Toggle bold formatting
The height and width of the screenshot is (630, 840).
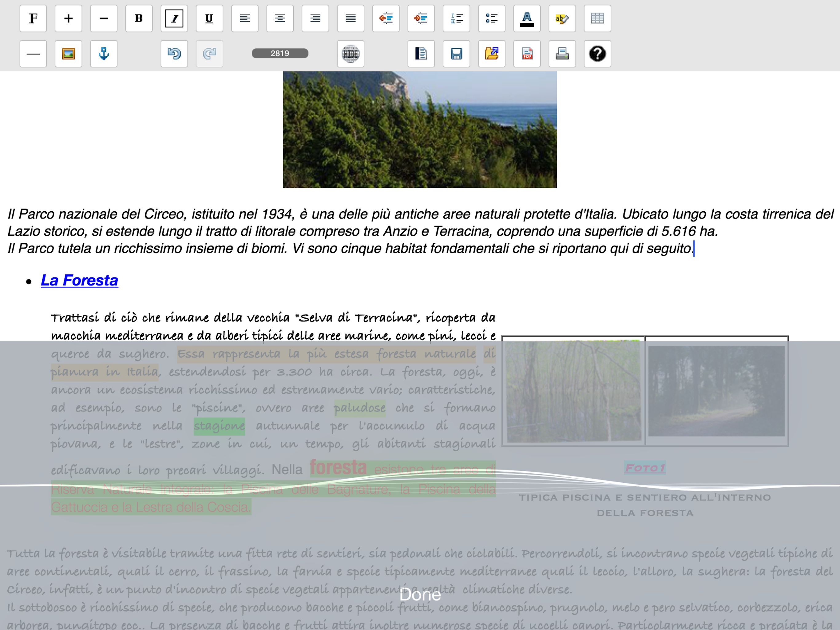139,18
